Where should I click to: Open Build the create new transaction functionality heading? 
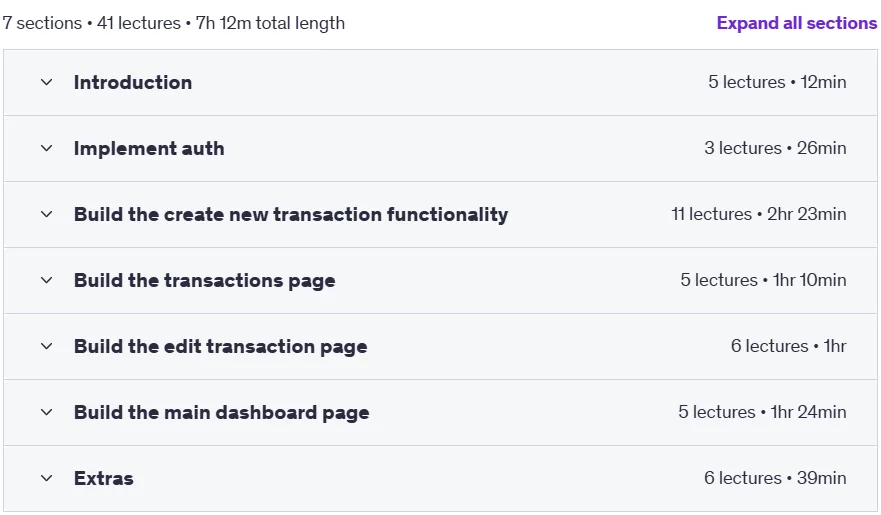291,215
